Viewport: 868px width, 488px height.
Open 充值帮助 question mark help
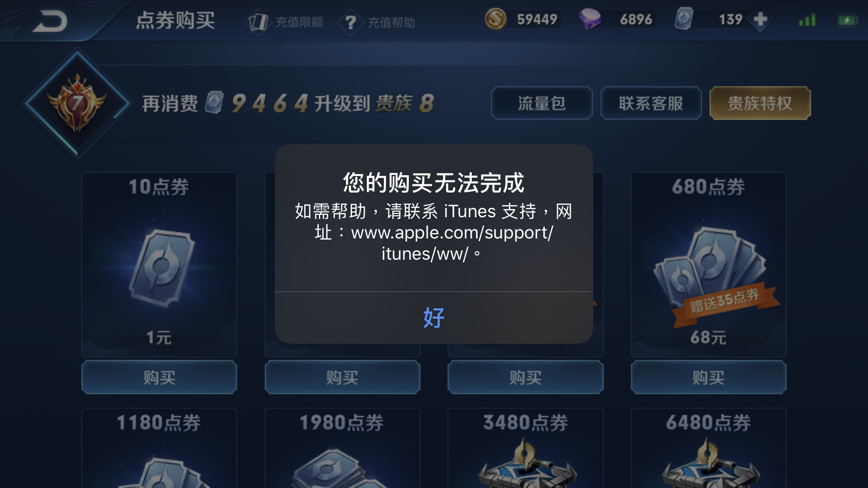[350, 22]
